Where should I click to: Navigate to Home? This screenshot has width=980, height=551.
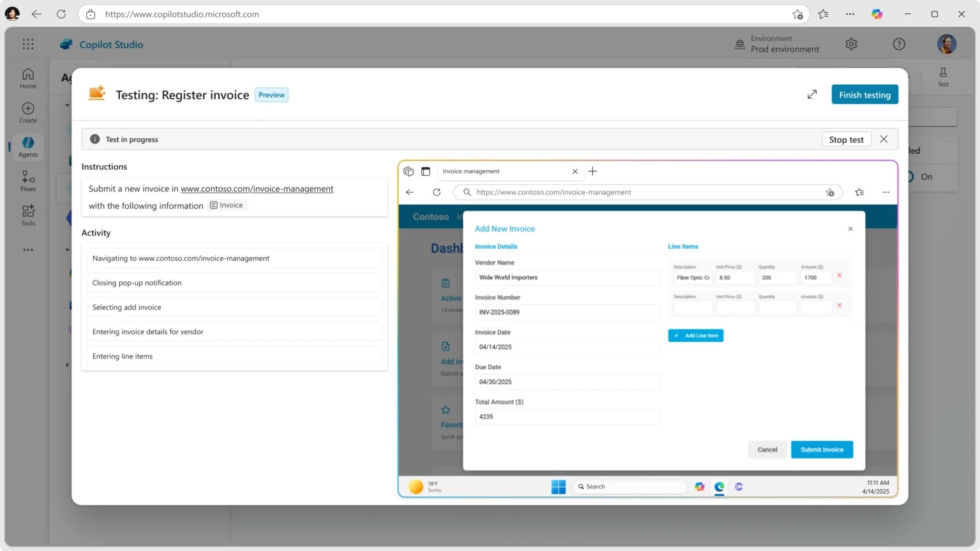(27, 77)
